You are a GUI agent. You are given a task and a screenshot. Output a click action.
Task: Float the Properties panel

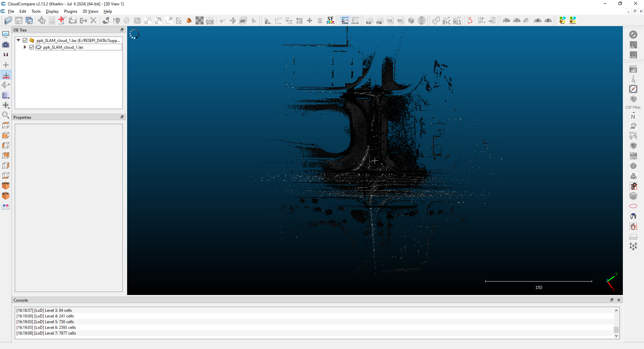pyautogui.click(x=122, y=117)
